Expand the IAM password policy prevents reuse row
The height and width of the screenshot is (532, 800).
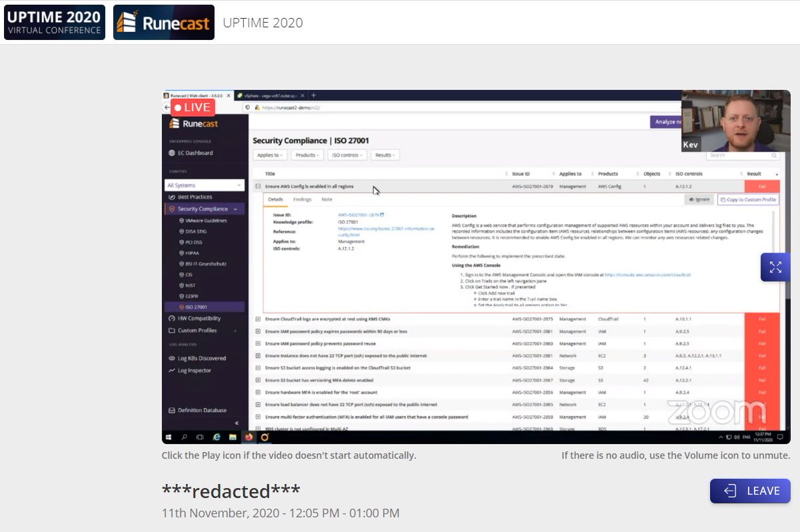click(x=257, y=343)
